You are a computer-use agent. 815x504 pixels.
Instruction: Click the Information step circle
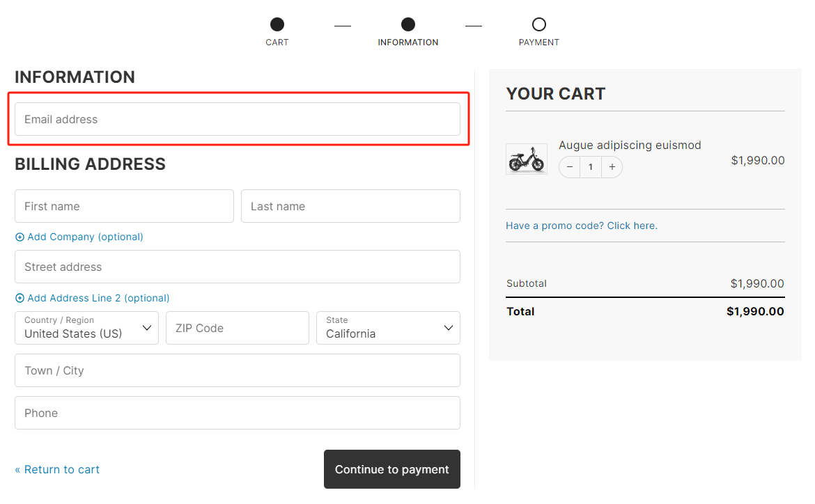[x=408, y=24]
